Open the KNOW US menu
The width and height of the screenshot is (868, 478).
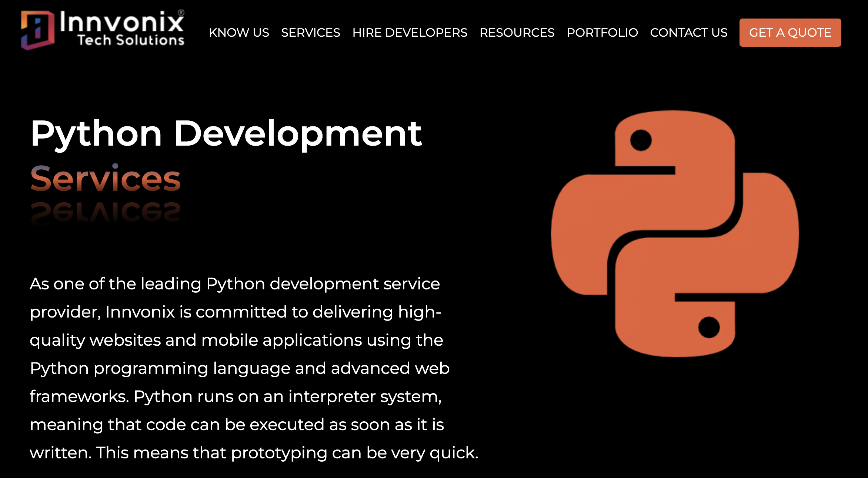point(239,33)
